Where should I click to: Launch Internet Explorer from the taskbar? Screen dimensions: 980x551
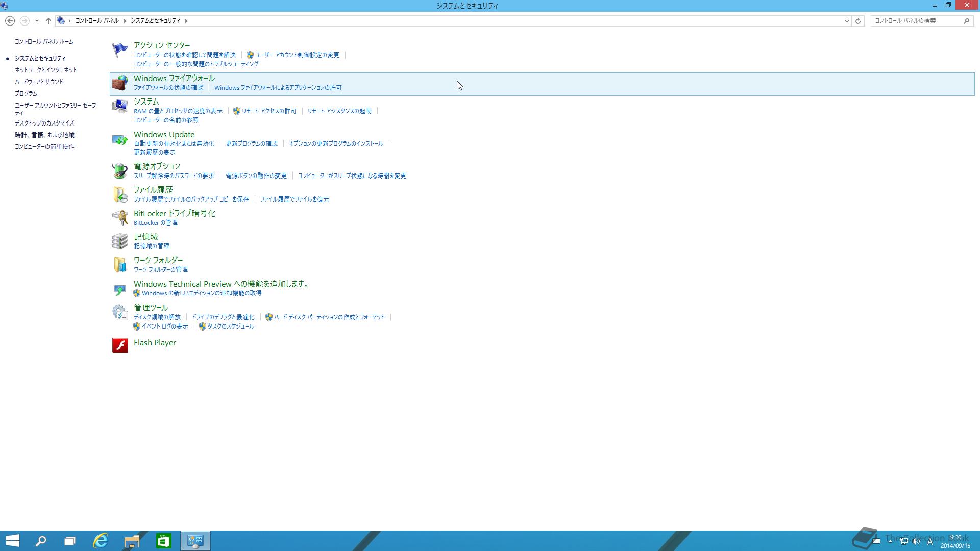(101, 541)
